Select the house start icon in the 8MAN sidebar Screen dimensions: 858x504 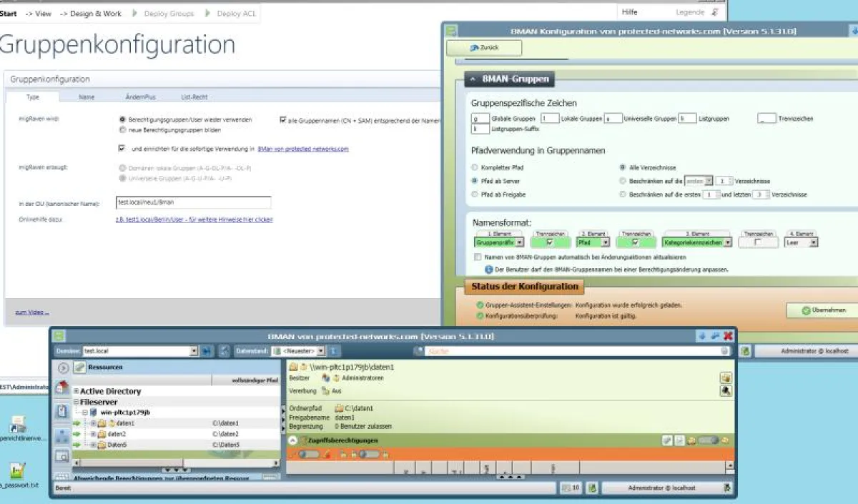62,388
